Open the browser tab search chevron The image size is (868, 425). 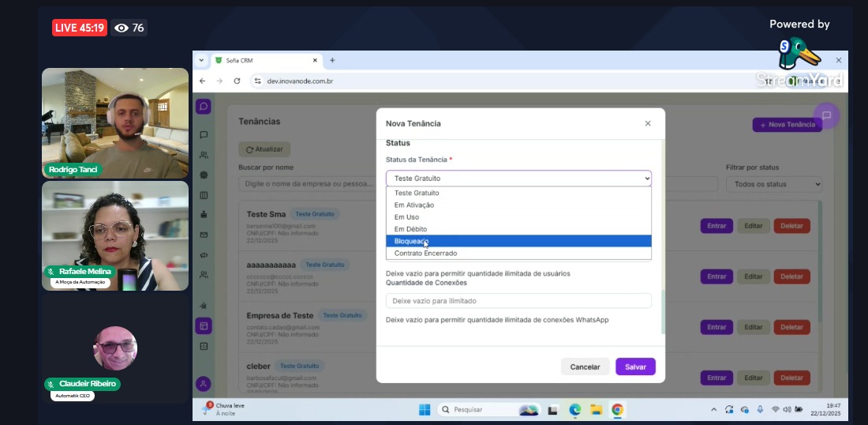click(202, 60)
